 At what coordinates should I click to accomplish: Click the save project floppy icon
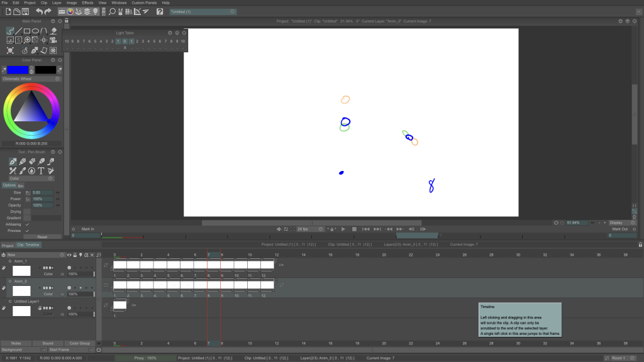pos(25,11)
